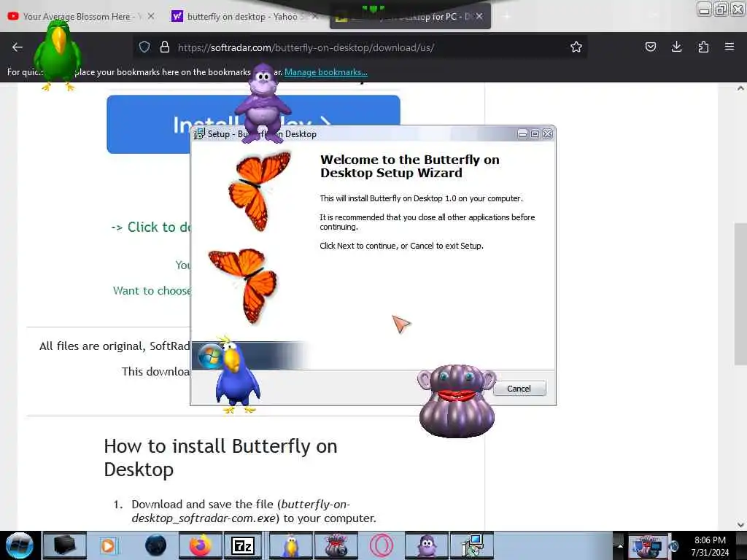Click the page scrollbar up arrow
Viewport: 747px width, 560px height.
coord(740,88)
